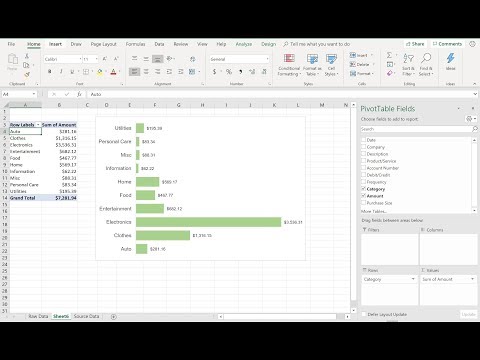Click the Tell me what you want box

[317, 44]
